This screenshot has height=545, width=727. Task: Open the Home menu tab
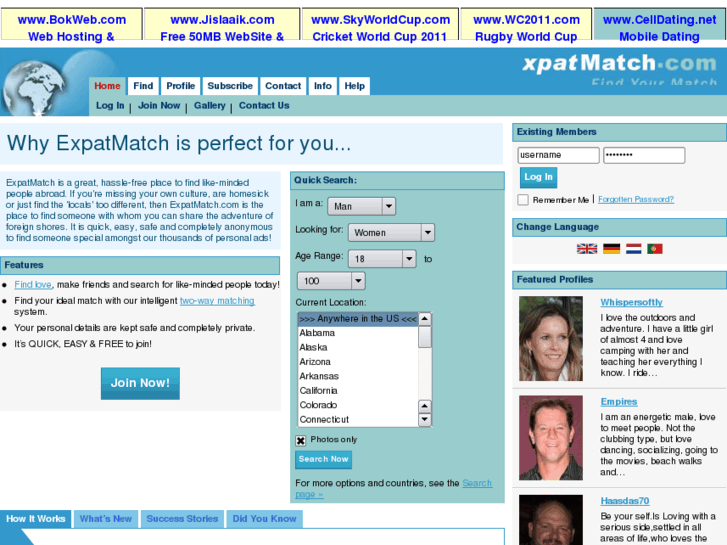point(107,86)
